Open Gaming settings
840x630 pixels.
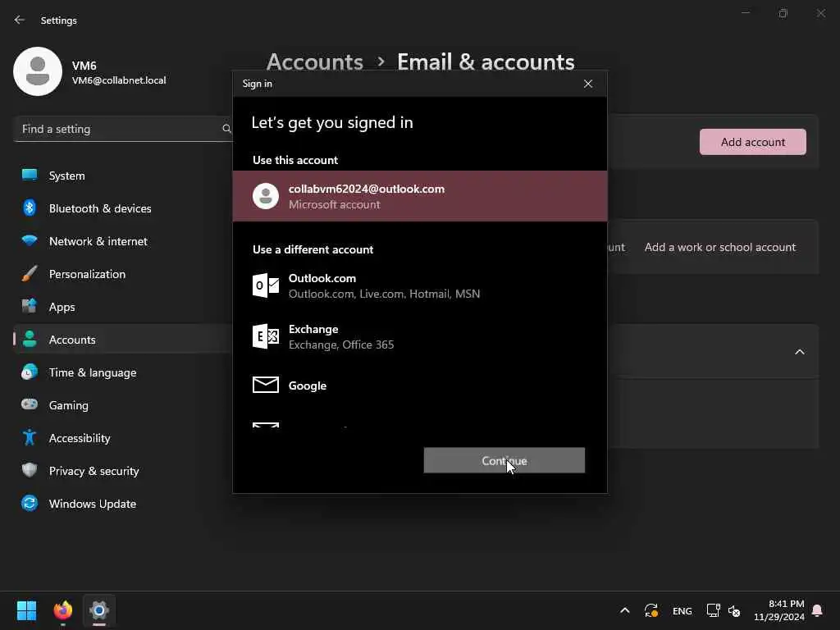click(123, 405)
